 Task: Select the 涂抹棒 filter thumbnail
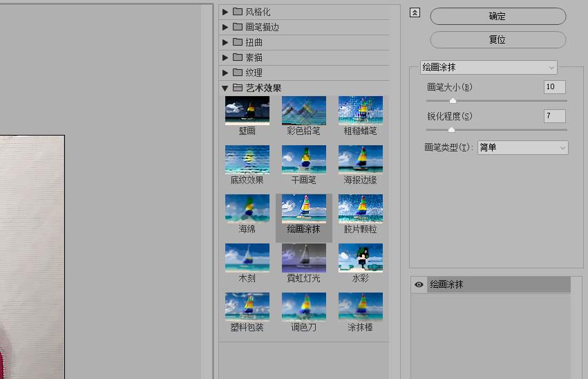coord(361,307)
